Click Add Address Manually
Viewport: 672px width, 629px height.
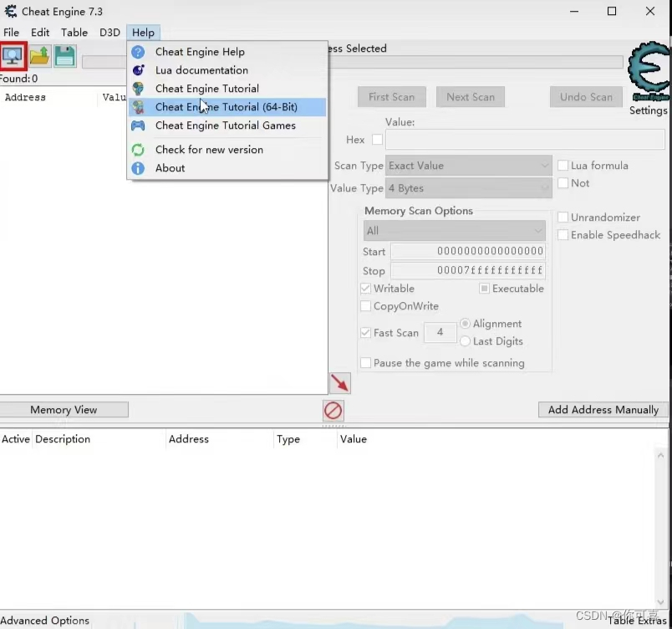tap(603, 410)
